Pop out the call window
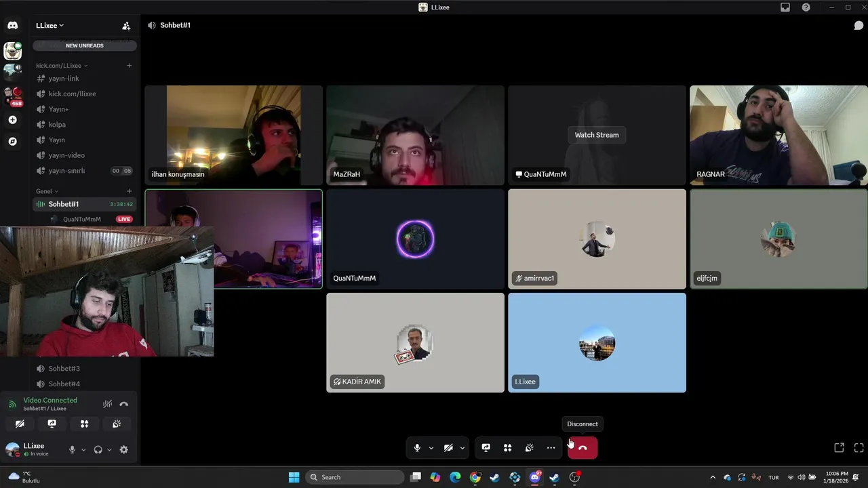 839,448
